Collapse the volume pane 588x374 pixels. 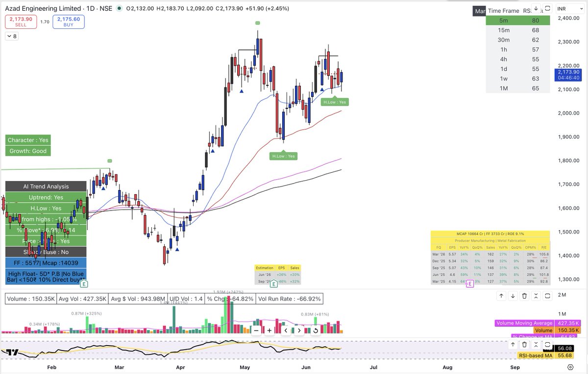tap(536, 296)
